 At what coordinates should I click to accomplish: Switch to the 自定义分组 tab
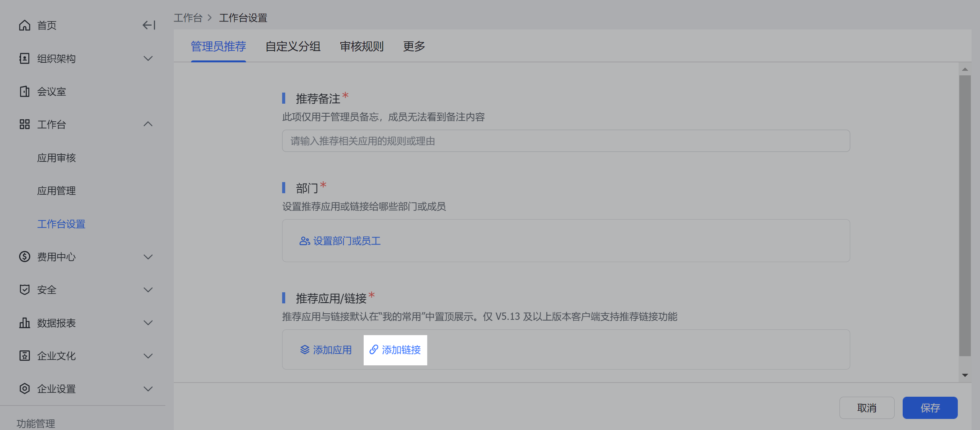pos(293,46)
